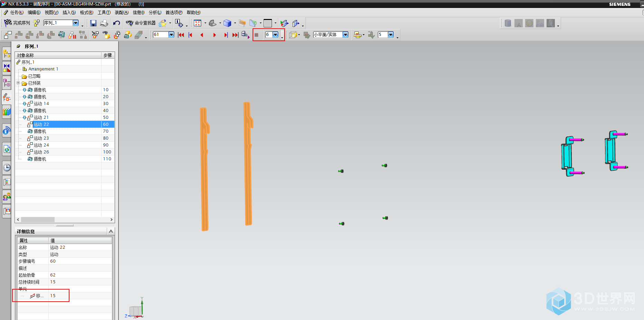Open the current frame 61 dropdown
Image resolution: width=644 pixels, height=320 pixels.
(171, 35)
